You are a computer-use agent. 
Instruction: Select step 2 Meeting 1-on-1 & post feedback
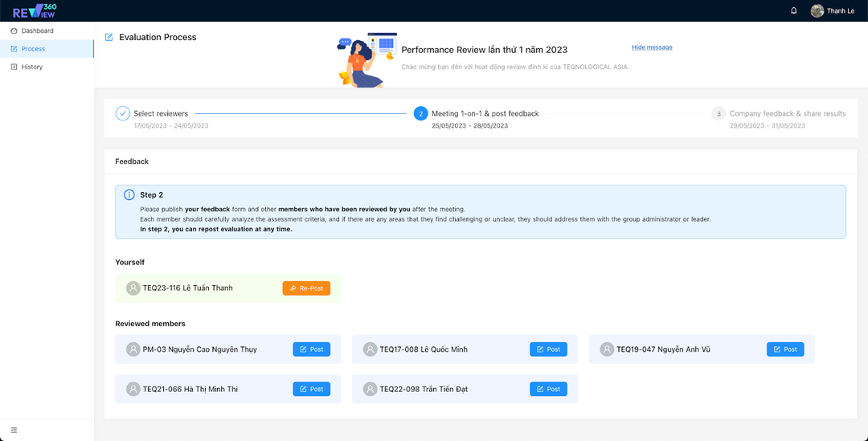click(485, 113)
